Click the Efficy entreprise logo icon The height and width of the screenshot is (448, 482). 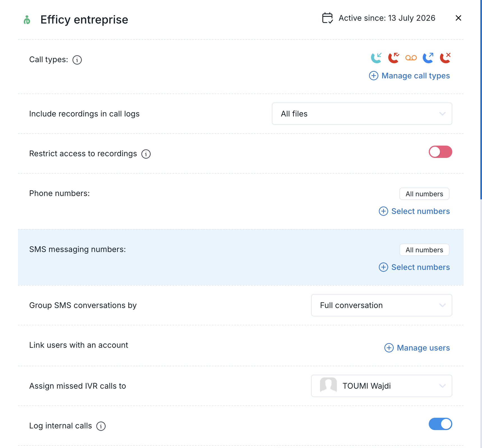[x=27, y=20]
